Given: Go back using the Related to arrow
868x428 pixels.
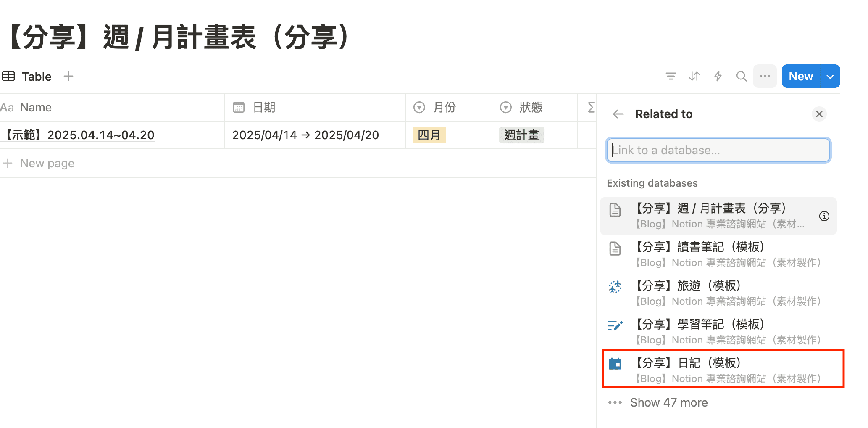Looking at the screenshot, I should point(618,114).
